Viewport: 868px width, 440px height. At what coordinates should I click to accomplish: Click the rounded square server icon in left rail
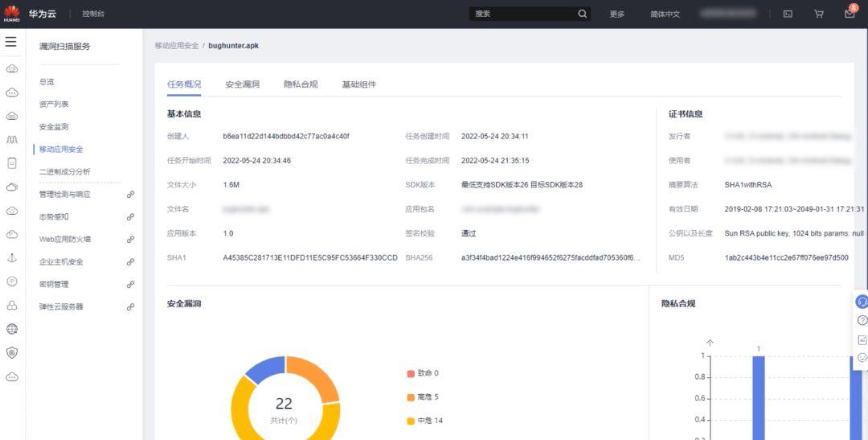pyautogui.click(x=11, y=163)
